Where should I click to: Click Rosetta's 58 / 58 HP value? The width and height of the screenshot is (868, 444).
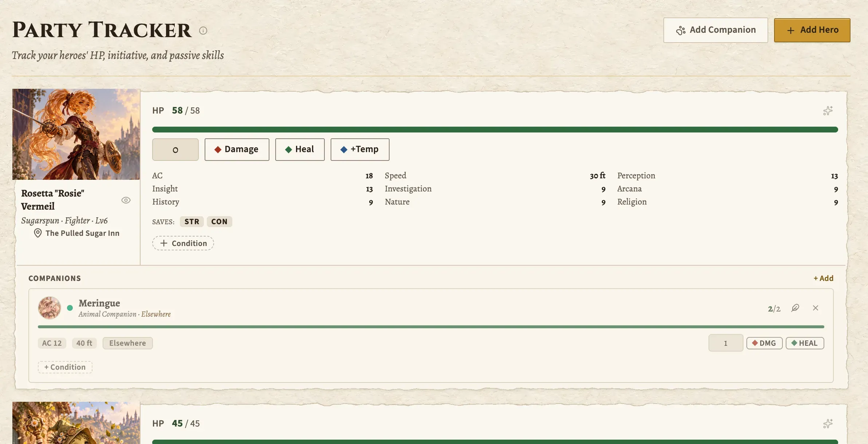(186, 111)
